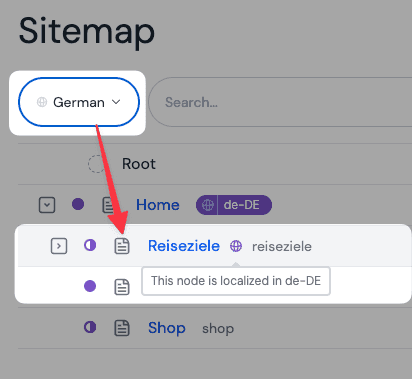Click the chevron in the German selector

tap(116, 102)
